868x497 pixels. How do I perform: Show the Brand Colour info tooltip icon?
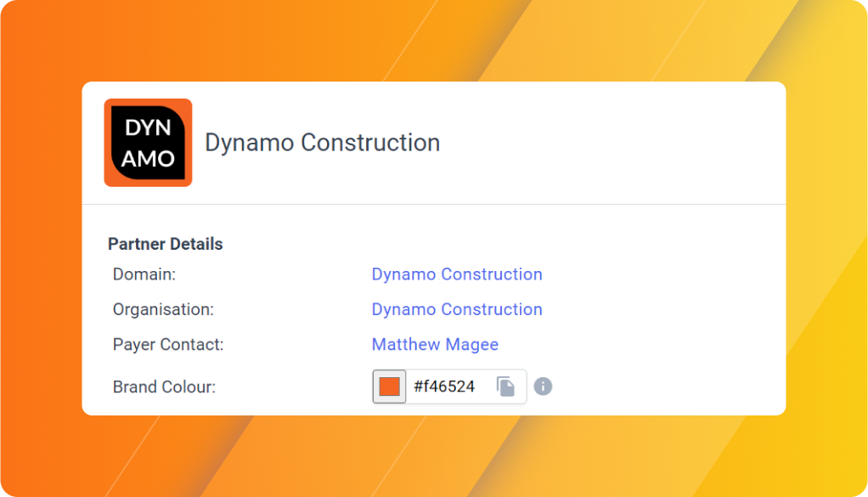[543, 387]
